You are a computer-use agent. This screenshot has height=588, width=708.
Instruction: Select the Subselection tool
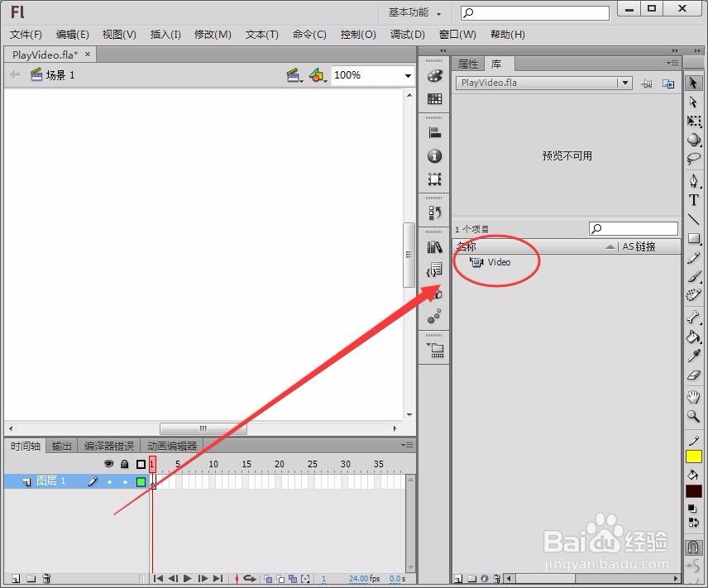(693, 103)
